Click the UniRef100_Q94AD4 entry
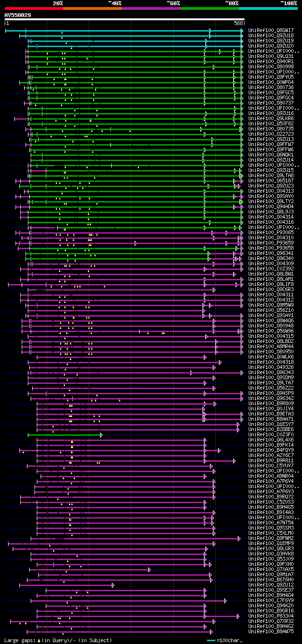The width and height of the screenshot is (302, 644). pyautogui.click(x=271, y=206)
